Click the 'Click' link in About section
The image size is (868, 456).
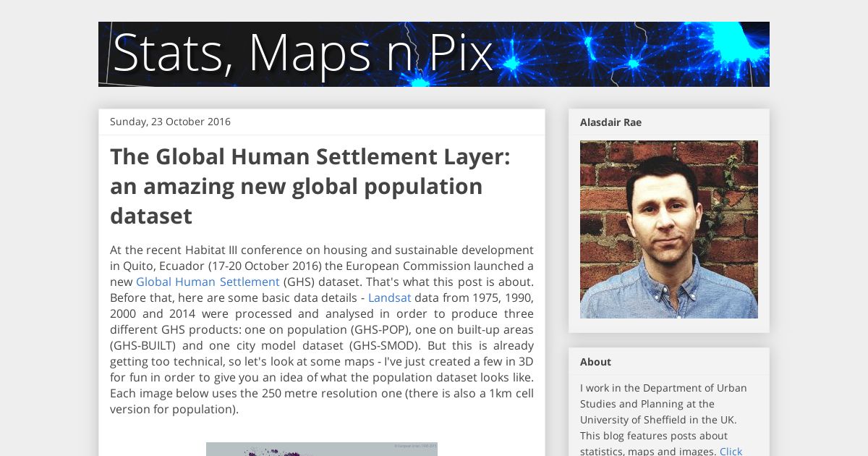tap(731, 451)
